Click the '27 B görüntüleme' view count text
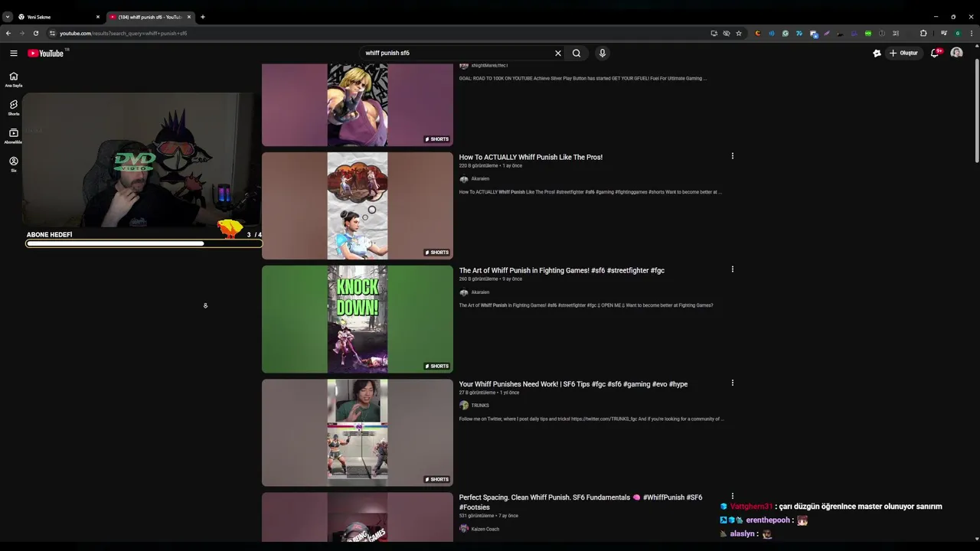 click(x=478, y=393)
